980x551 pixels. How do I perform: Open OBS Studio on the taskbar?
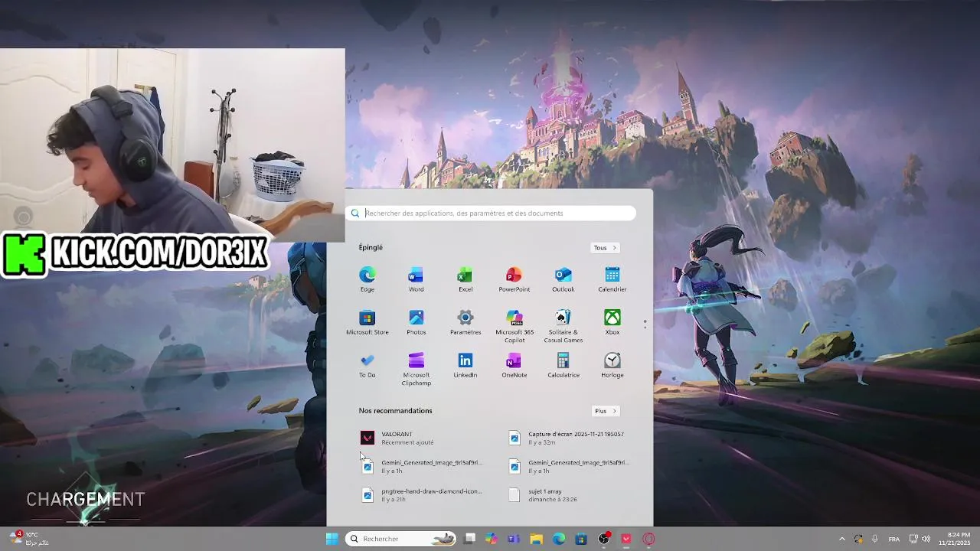[x=604, y=539]
